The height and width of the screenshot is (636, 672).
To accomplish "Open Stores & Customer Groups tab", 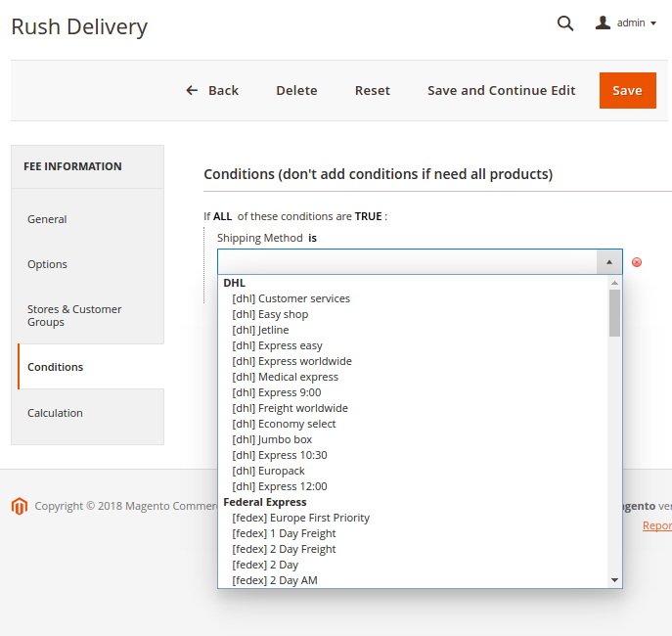I will click(x=74, y=315).
